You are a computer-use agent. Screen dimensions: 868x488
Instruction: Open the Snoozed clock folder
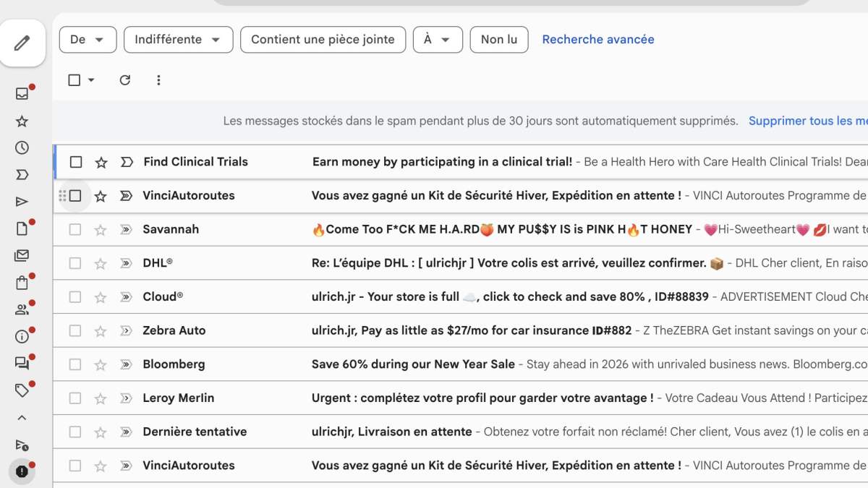22,147
